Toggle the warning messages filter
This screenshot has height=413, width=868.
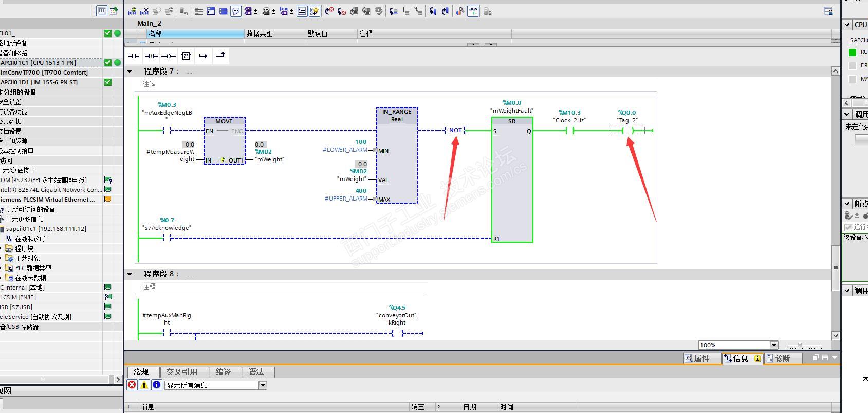(x=144, y=385)
